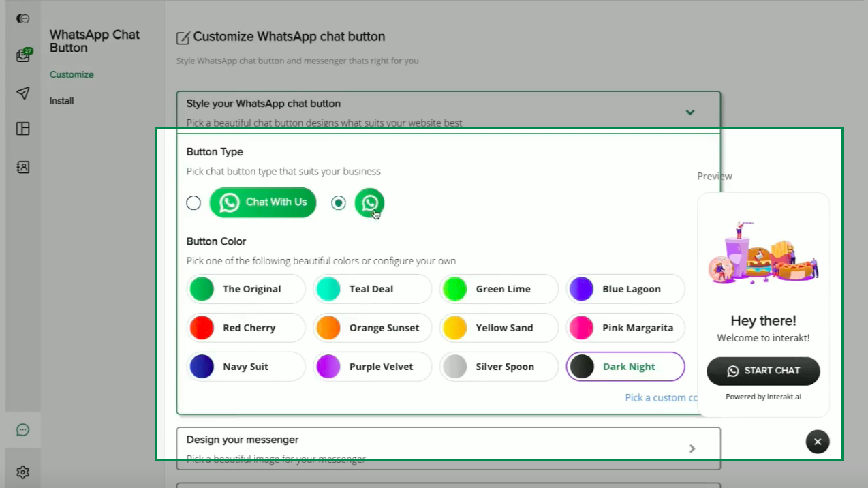Click the Button Type label

coord(215,152)
